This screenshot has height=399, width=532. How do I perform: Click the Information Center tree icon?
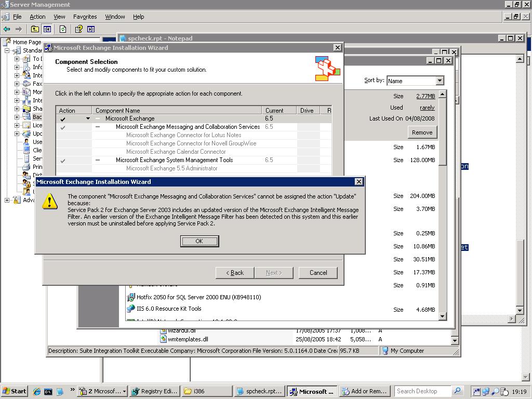pyautogui.click(x=26, y=67)
